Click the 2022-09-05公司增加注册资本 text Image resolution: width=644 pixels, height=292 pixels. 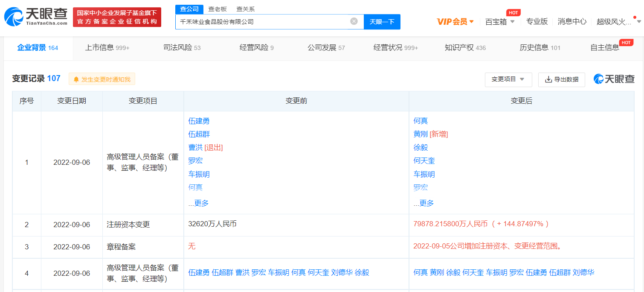487,246
